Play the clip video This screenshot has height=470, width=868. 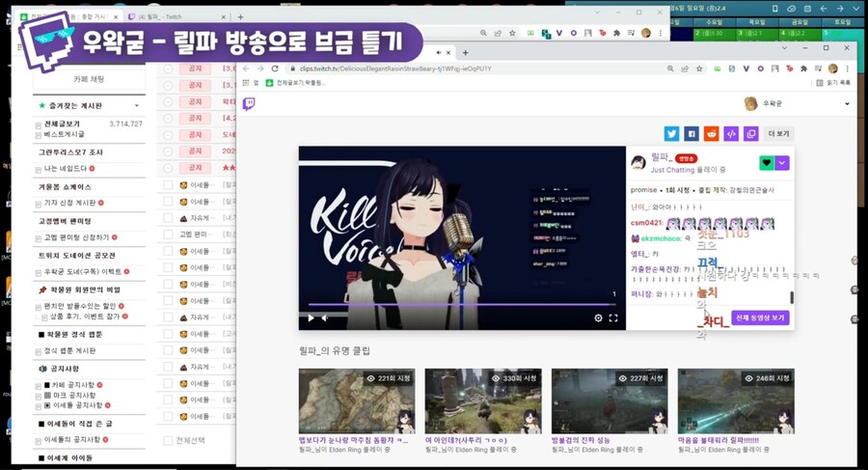(x=312, y=318)
